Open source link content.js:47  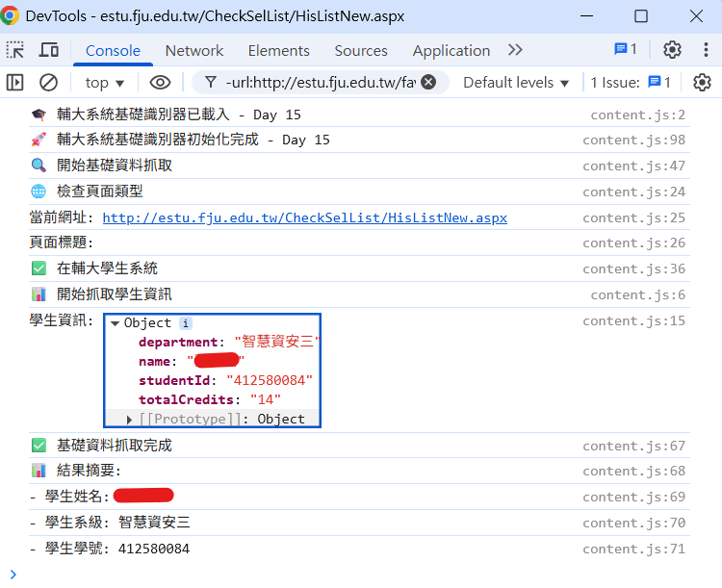click(x=634, y=166)
